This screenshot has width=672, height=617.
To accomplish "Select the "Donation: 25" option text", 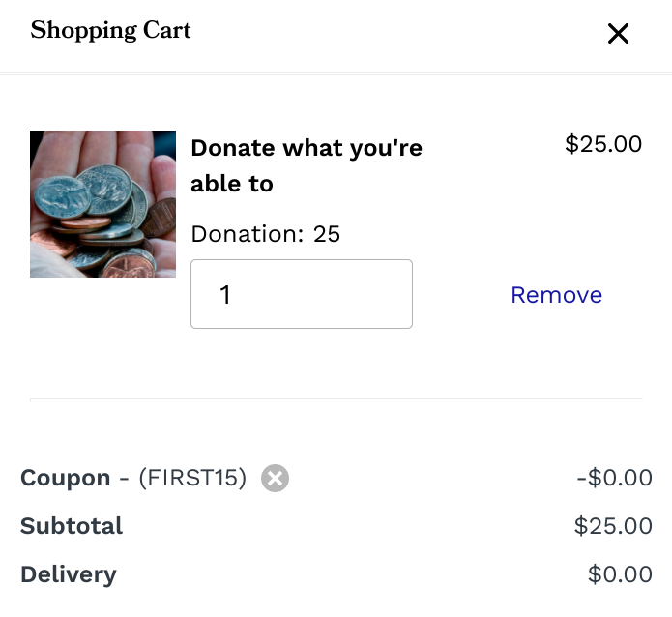I will coord(266,234).
